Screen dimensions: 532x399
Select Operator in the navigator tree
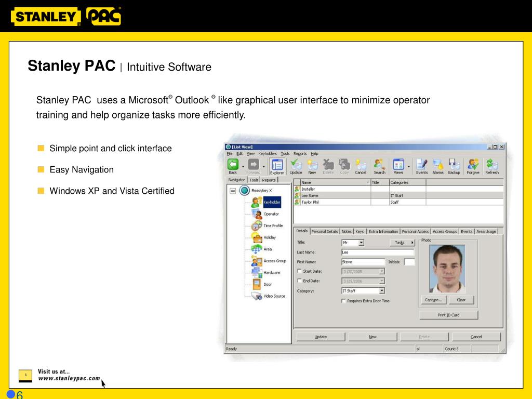[271, 214]
